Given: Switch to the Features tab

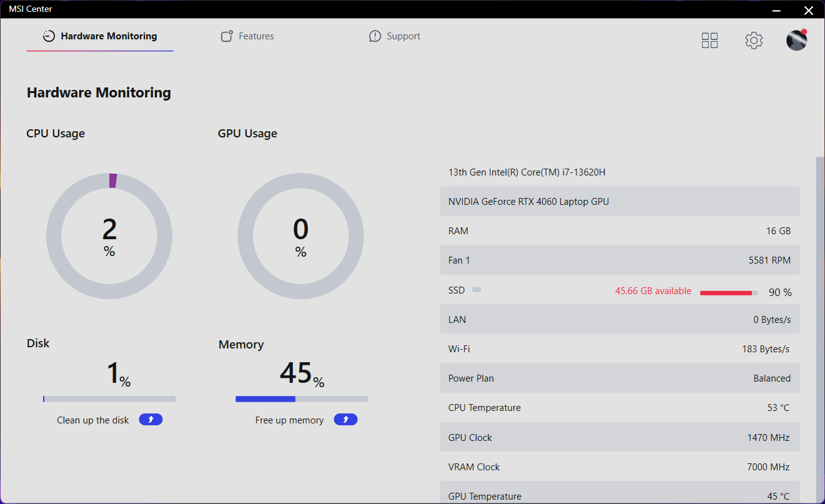Looking at the screenshot, I should point(256,36).
